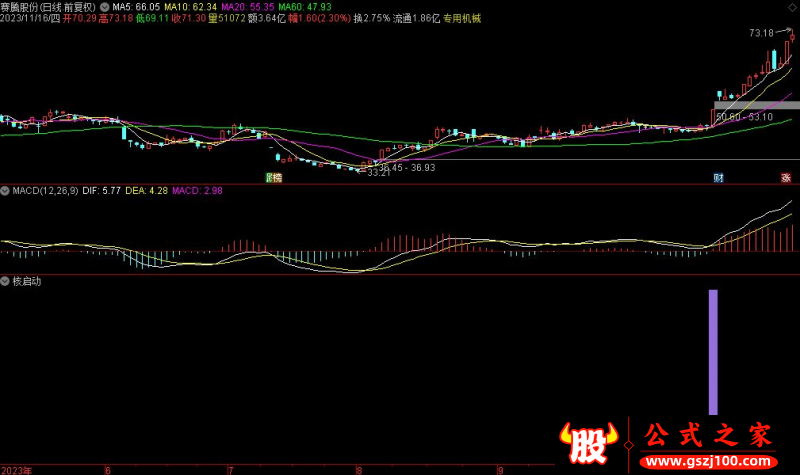Click month 7 on time axis
The height and width of the screenshot is (475, 800).
pyautogui.click(x=231, y=470)
